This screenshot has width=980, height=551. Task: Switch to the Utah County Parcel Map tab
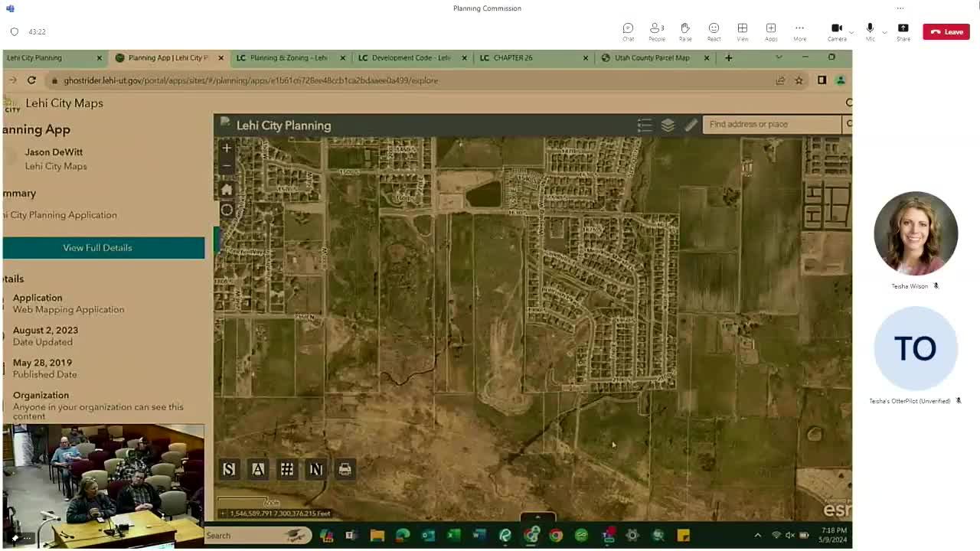[652, 57]
